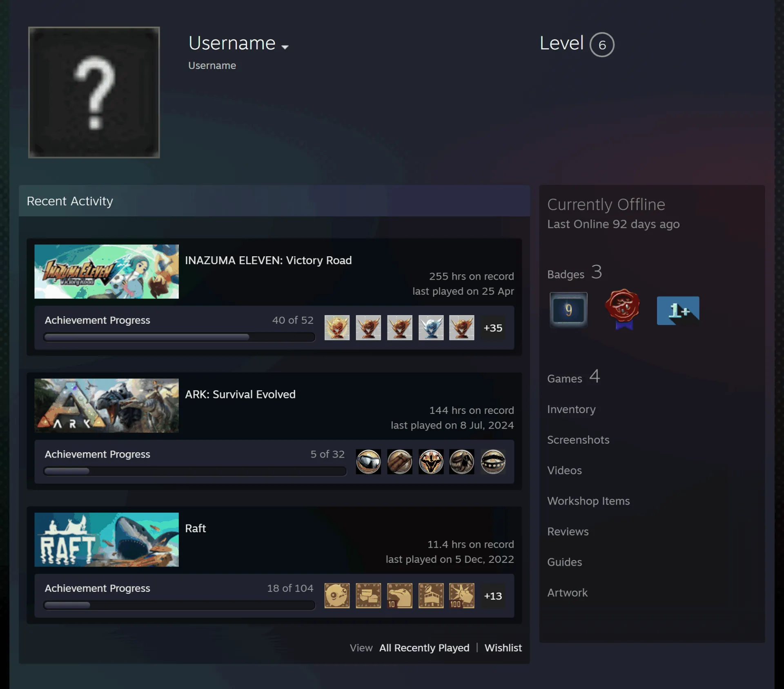Open the Games 4 link

[x=574, y=377]
